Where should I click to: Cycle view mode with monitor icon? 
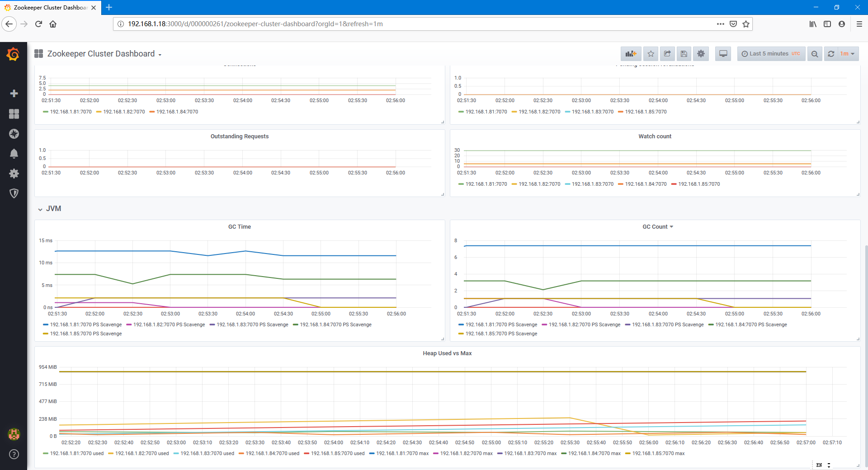(x=723, y=54)
